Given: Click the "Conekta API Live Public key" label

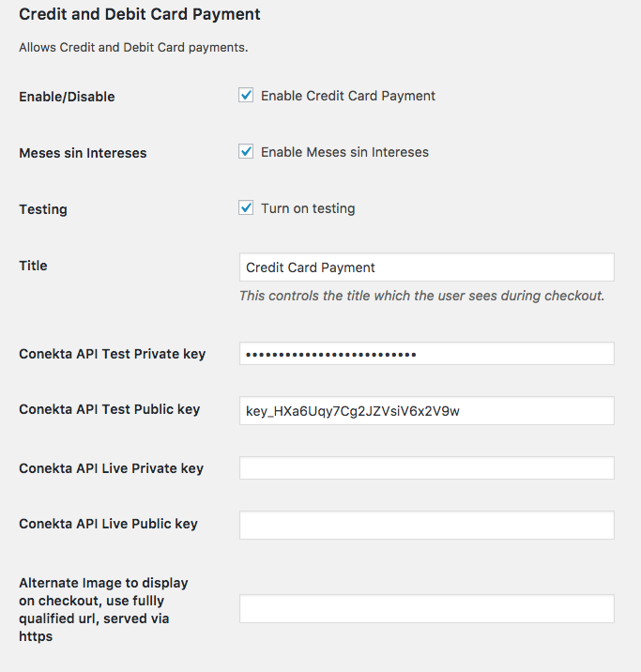Looking at the screenshot, I should (x=108, y=524).
